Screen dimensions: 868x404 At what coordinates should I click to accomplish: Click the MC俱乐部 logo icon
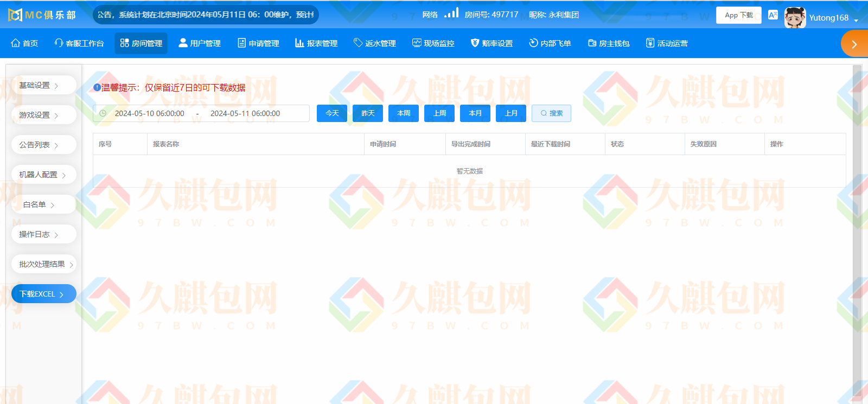tap(15, 15)
